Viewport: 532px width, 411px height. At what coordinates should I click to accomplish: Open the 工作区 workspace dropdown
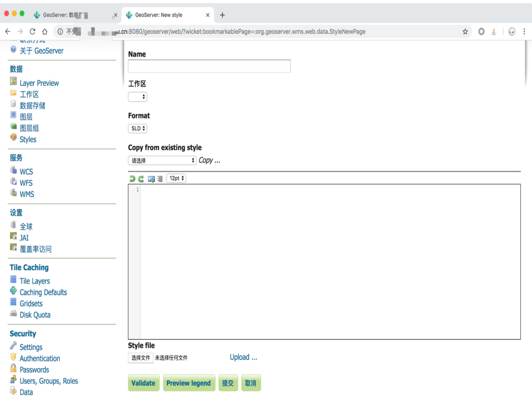tap(137, 97)
